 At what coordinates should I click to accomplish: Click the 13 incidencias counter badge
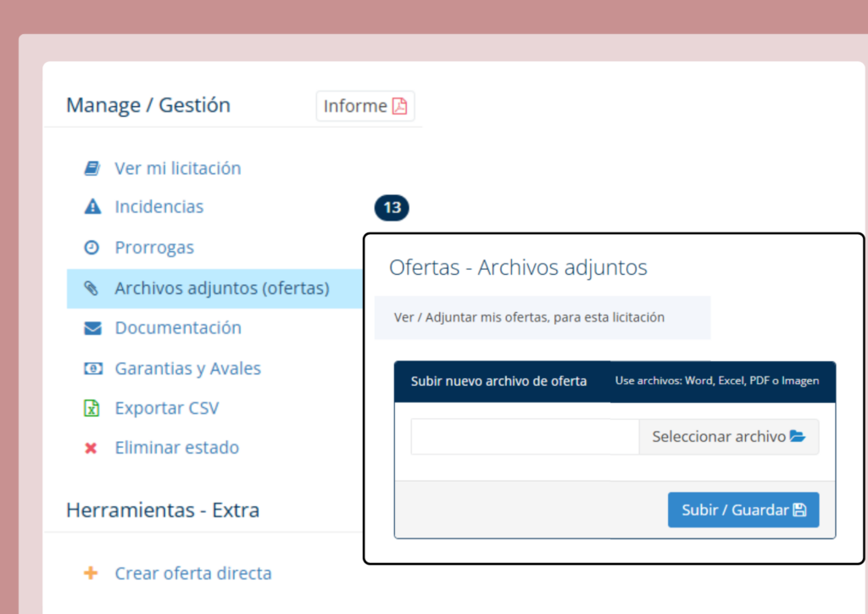[392, 208]
